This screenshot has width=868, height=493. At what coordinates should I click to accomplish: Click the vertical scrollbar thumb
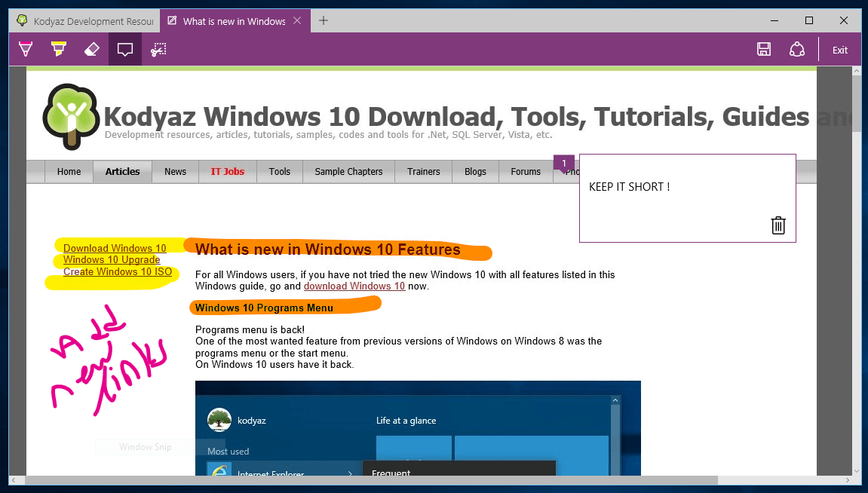coord(857,104)
